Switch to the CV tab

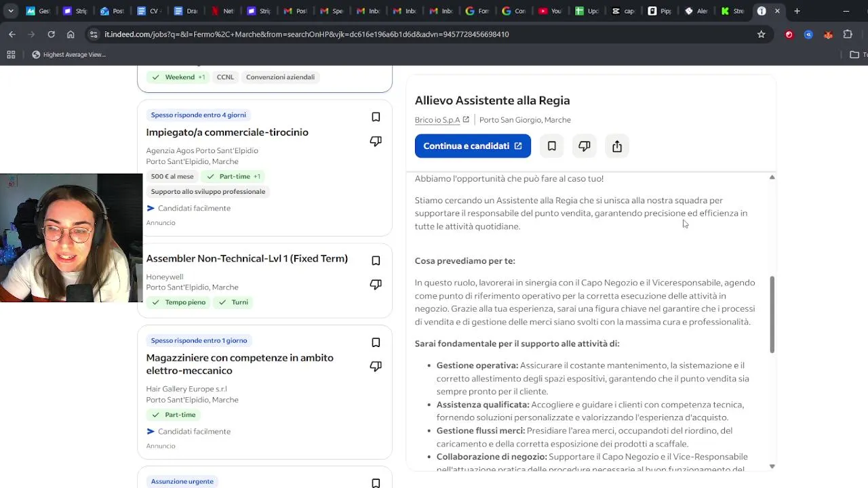pyautogui.click(x=148, y=11)
